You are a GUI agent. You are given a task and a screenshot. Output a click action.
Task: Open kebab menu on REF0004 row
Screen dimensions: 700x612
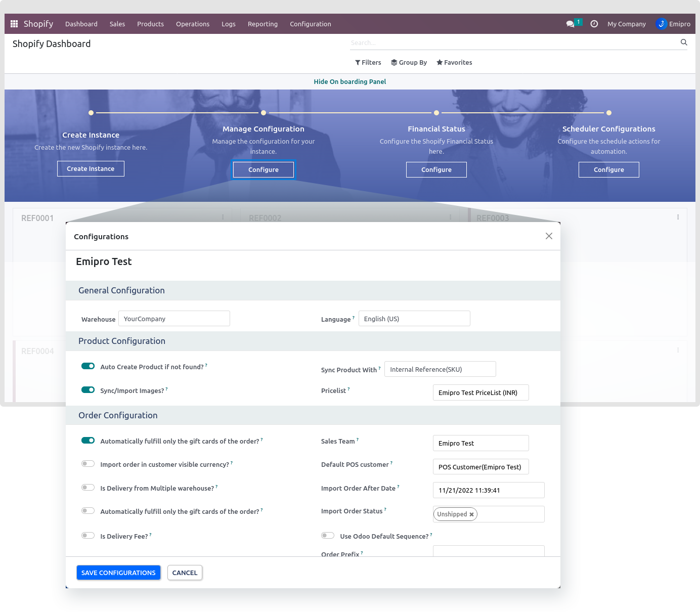click(678, 350)
